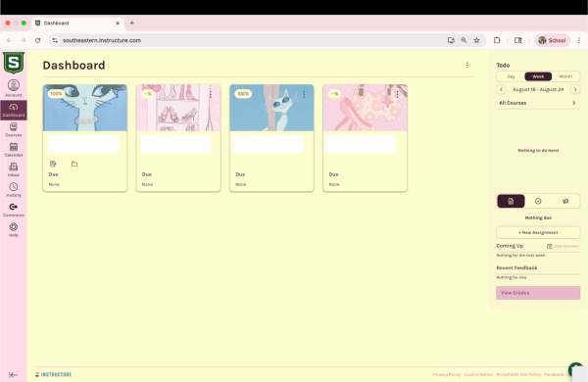Switch the Todo range to Week
This screenshot has height=382, width=588.
(x=538, y=76)
